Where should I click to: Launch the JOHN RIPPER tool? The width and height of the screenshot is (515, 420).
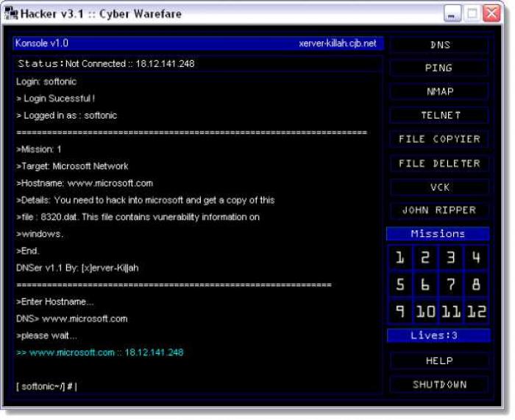pos(439,210)
